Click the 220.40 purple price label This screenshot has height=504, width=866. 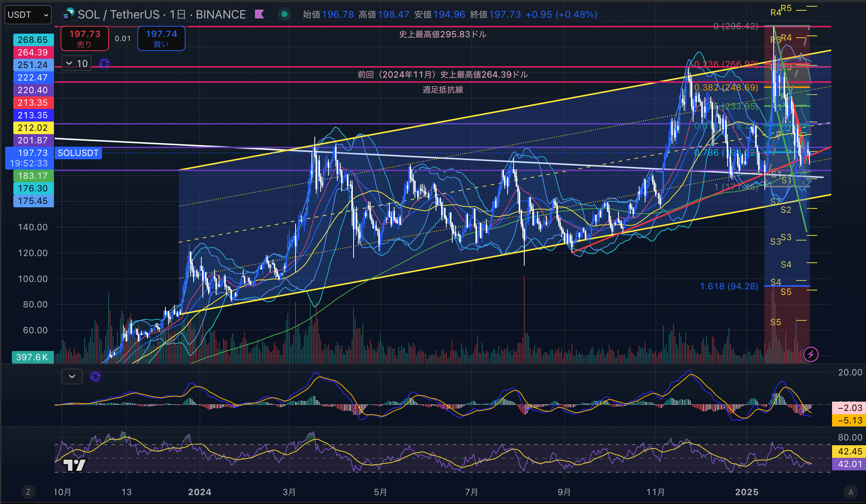pos(33,90)
